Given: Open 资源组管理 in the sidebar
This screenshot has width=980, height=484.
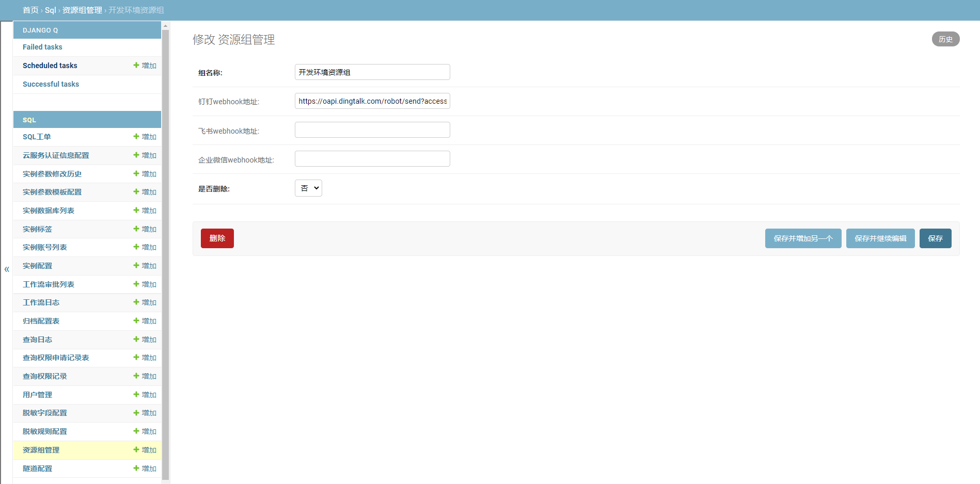Looking at the screenshot, I should tap(41, 450).
